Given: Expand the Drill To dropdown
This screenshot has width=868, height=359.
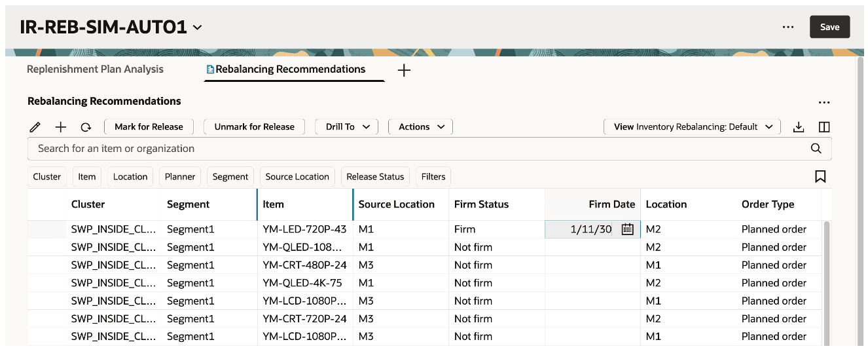Looking at the screenshot, I should coord(347,127).
